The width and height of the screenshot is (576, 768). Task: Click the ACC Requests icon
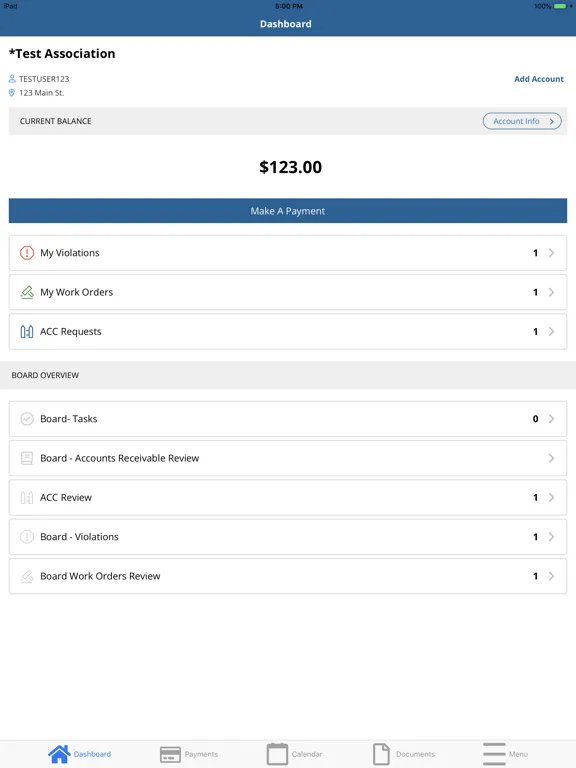pos(27,332)
